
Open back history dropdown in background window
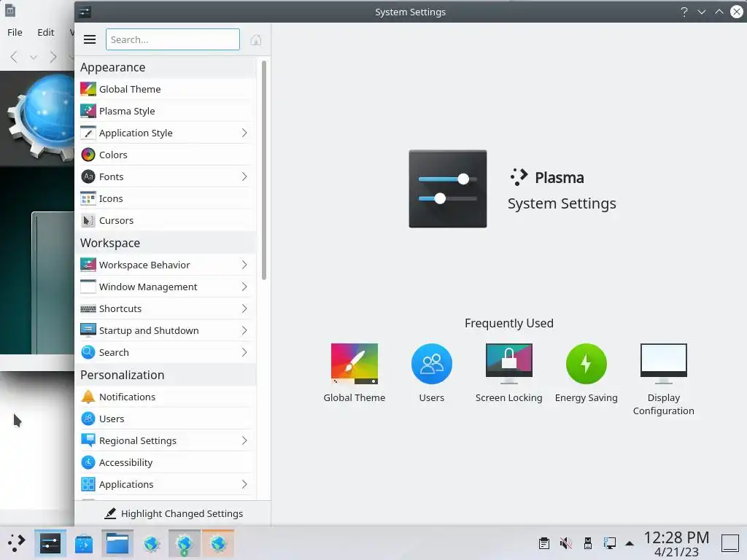34,57
